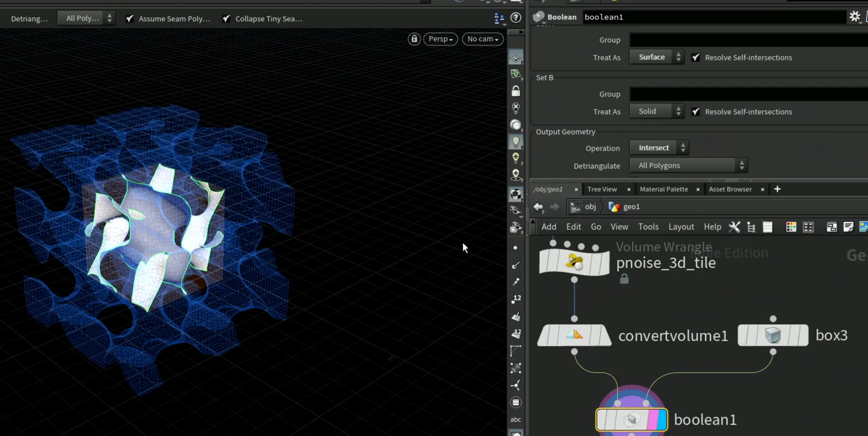Click the No cam button
868x436 pixels.
pyautogui.click(x=482, y=39)
